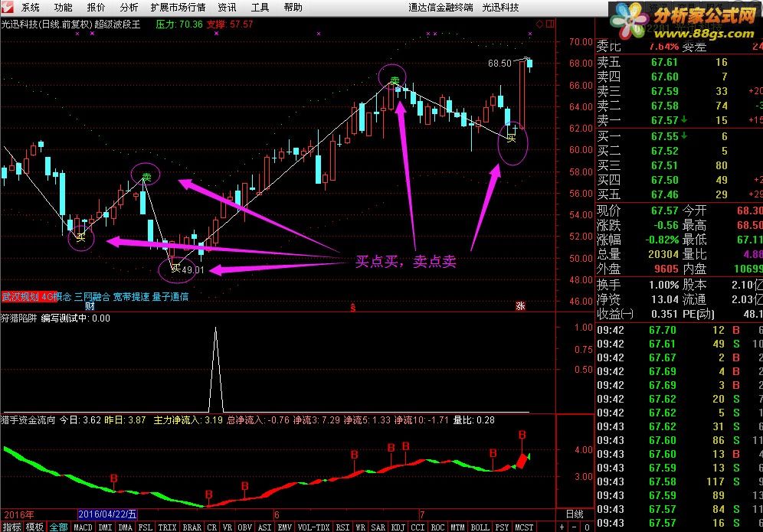The width and height of the screenshot is (763, 532).
Task: Click the date label 2016/04/22/五
Action: tap(107, 514)
